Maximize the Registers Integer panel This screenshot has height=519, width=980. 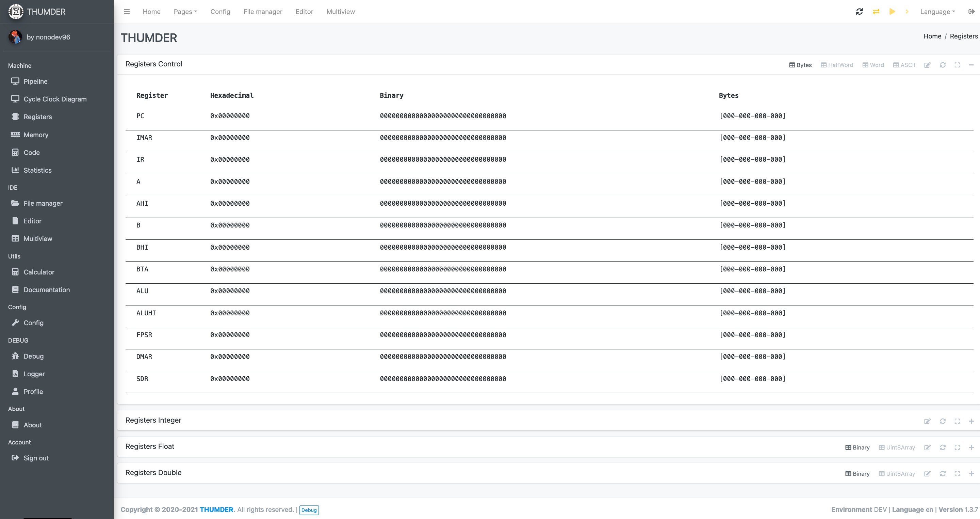click(x=957, y=421)
